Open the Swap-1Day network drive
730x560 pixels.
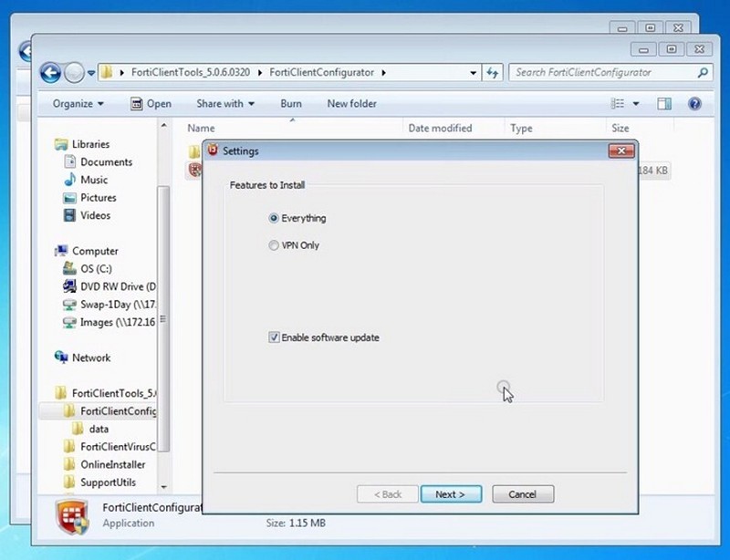click(119, 305)
